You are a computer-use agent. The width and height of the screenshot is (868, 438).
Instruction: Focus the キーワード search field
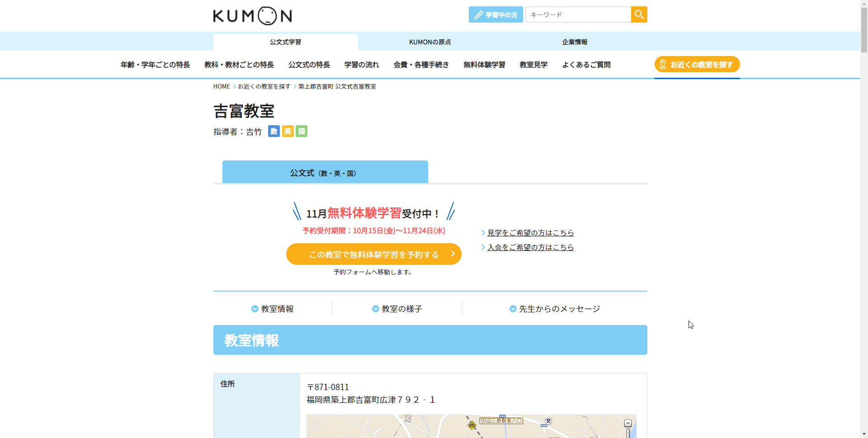578,14
